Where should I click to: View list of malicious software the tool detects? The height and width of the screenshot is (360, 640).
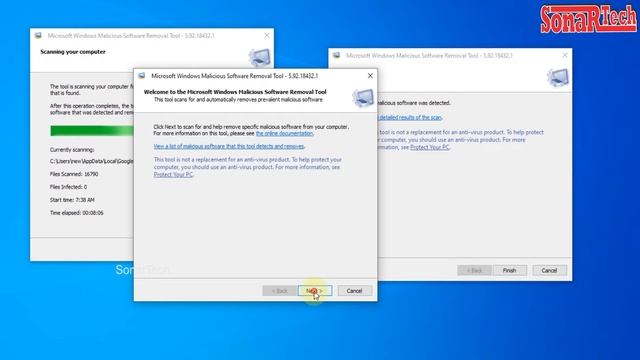click(229, 146)
